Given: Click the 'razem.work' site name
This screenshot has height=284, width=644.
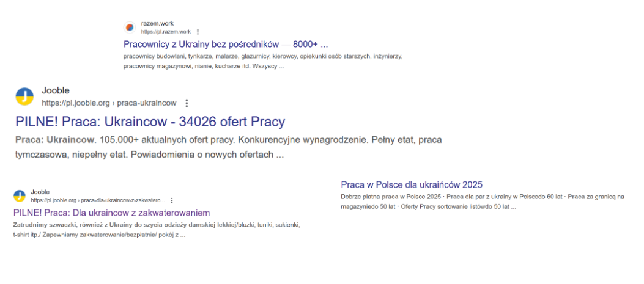Looking at the screenshot, I should (x=157, y=24).
